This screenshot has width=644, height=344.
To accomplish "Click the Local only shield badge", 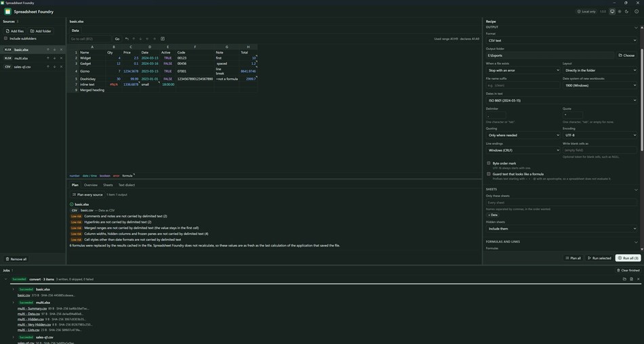I will tap(586, 12).
